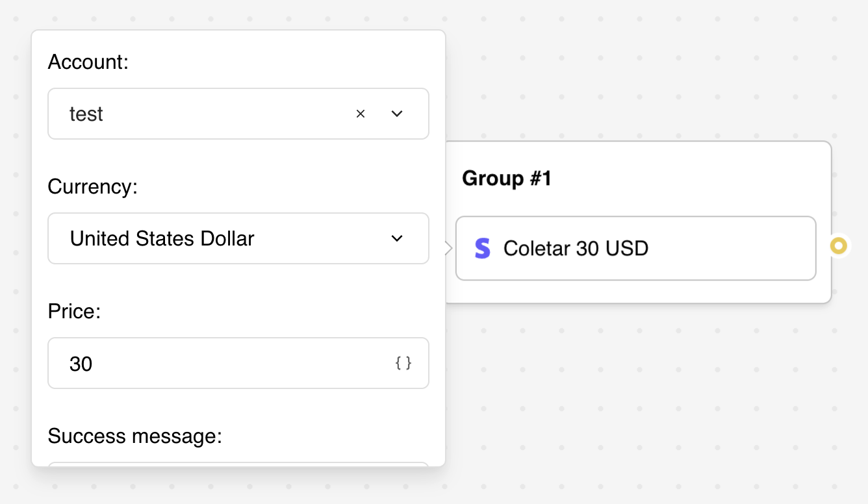
Task: Open the variables picker in the Price field
Action: point(403,363)
